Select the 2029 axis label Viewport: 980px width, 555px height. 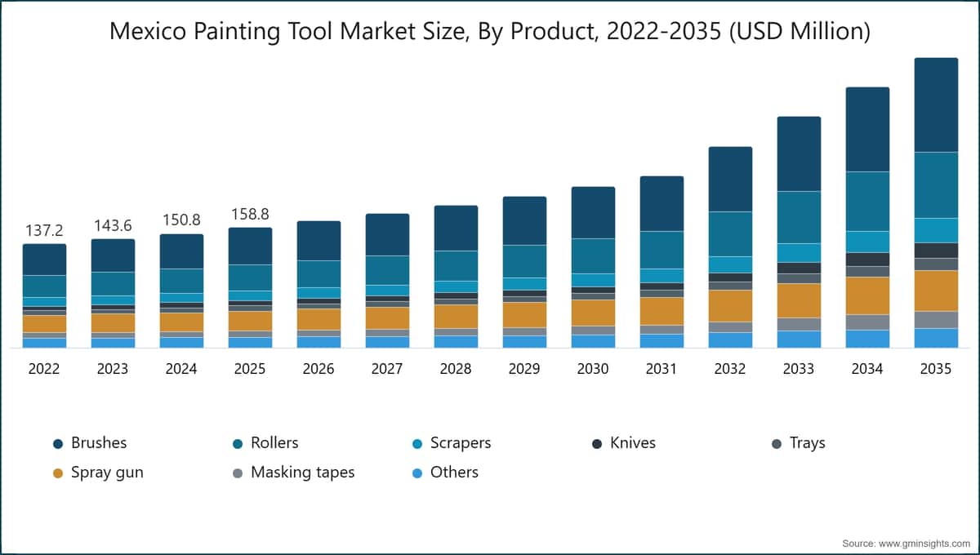pos(524,369)
